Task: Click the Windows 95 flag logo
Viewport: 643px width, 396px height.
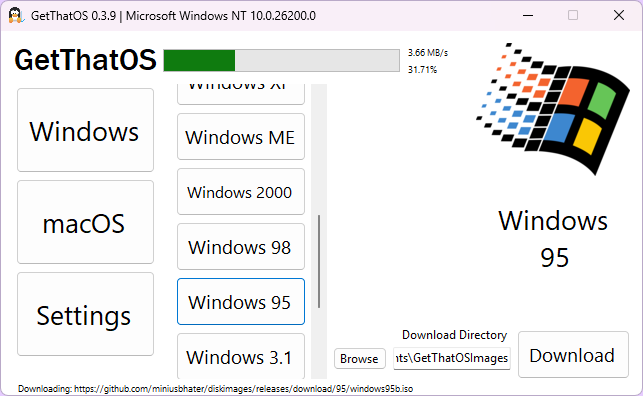Action: point(552,109)
